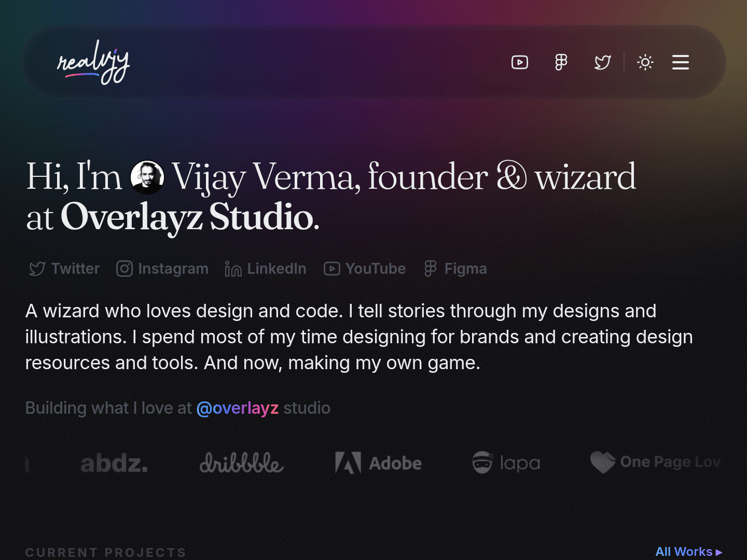747x560 pixels.
Task: Click the @overlayz studio link
Action: point(238,408)
